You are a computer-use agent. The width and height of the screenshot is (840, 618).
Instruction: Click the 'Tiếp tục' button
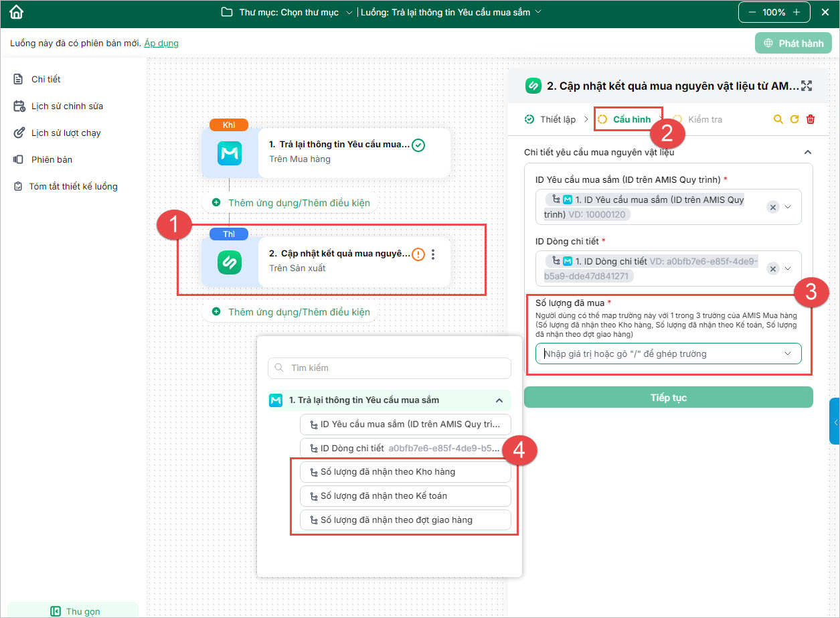[x=668, y=397]
